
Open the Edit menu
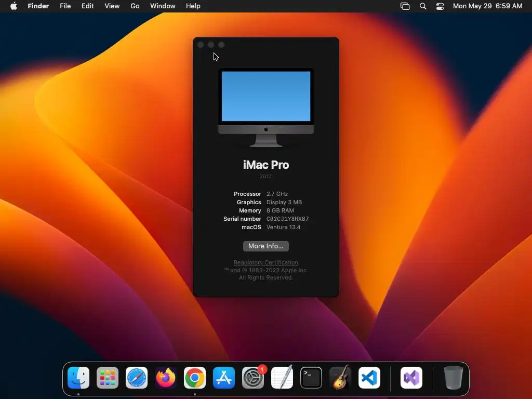click(x=87, y=6)
